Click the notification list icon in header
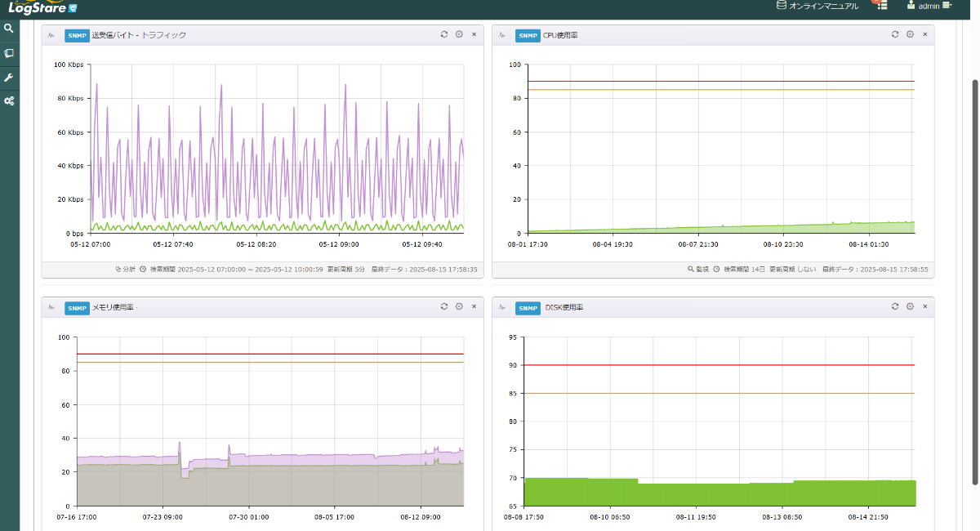 [x=882, y=6]
